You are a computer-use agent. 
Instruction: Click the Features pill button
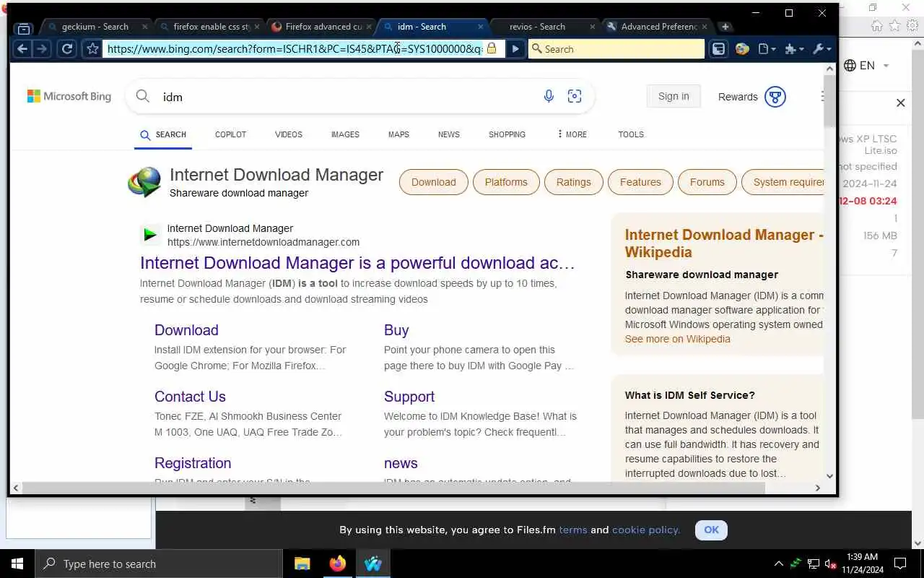coord(640,182)
